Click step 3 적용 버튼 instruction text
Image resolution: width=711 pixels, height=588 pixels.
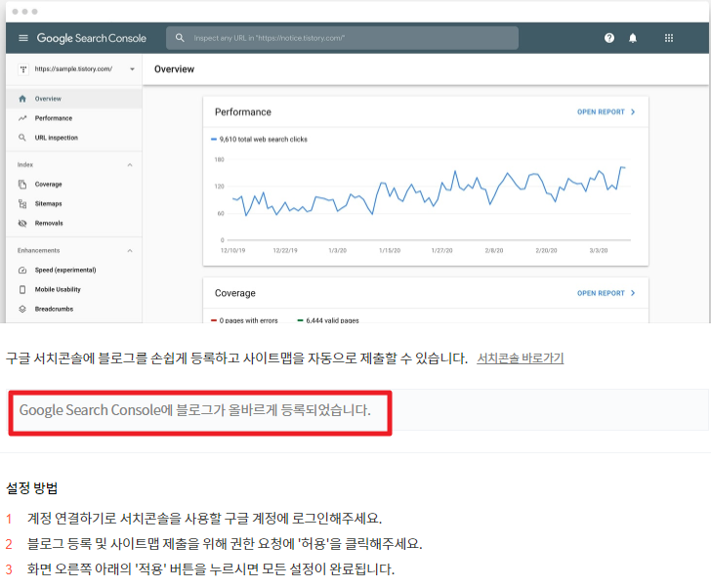coord(211,569)
